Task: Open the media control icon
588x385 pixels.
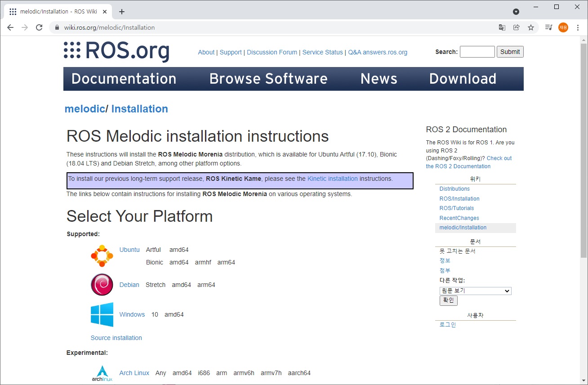Action: click(x=548, y=27)
